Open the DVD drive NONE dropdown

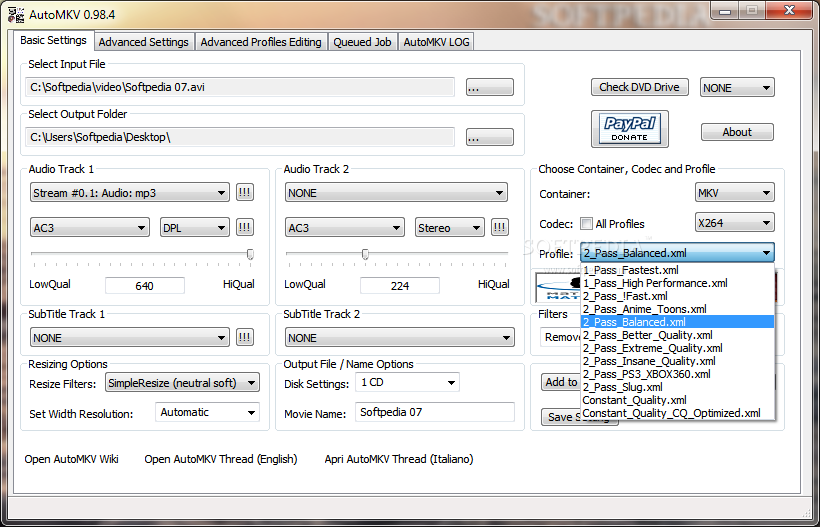737,88
